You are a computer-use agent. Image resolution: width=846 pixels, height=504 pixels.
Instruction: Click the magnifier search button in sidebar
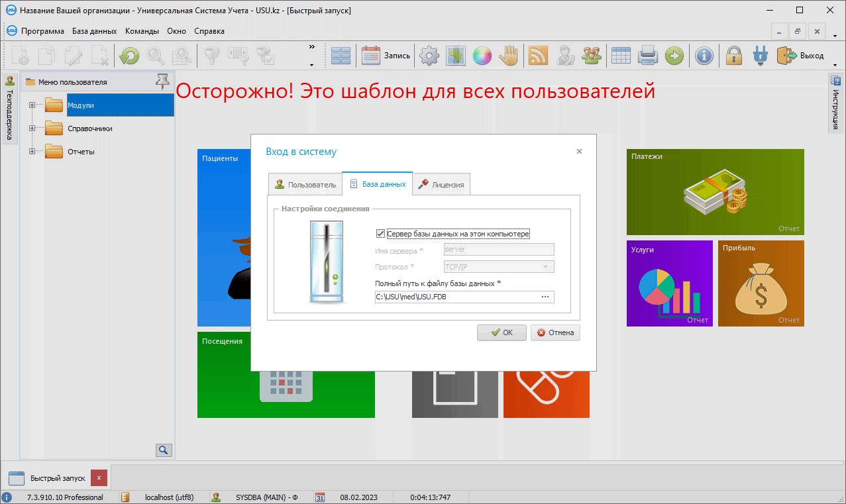coord(163,450)
